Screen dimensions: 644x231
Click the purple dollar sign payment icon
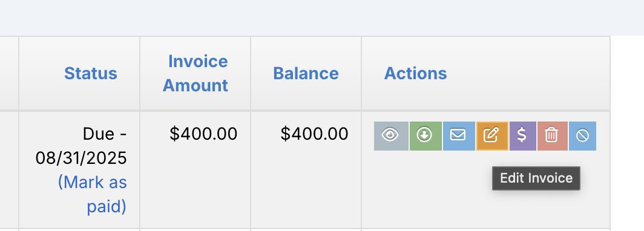523,136
